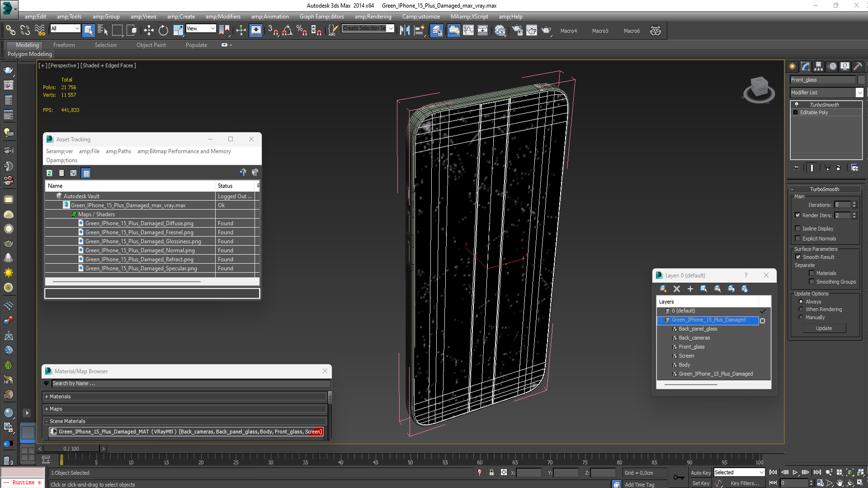This screenshot has height=488, width=868.
Task: Toggle the Render Iters checkbox
Action: [797, 215]
